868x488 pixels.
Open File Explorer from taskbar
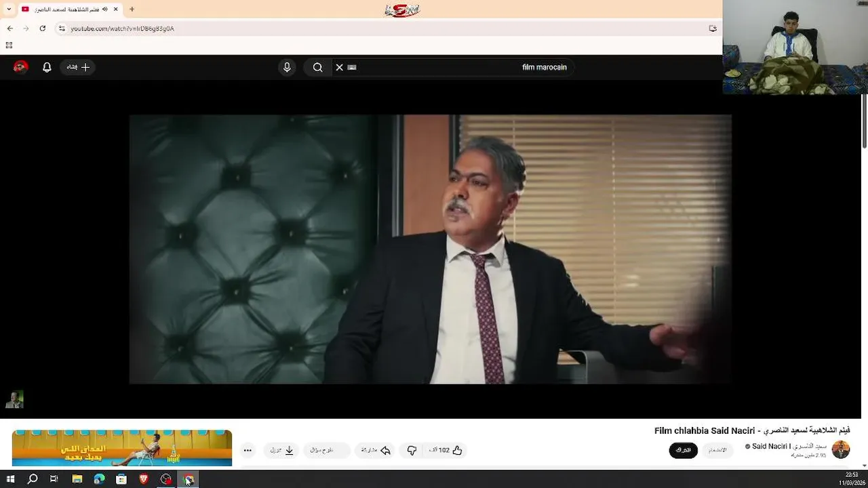(x=77, y=479)
